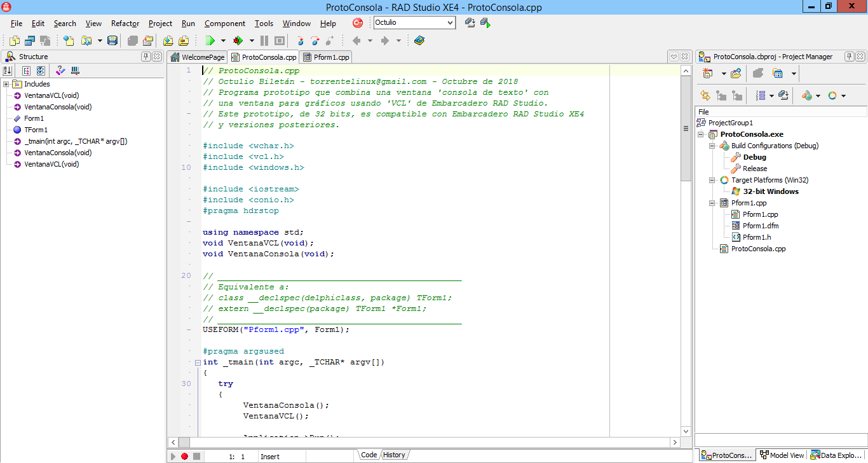
Task: Open the Run button dropdown arrow
Action: pos(223,41)
